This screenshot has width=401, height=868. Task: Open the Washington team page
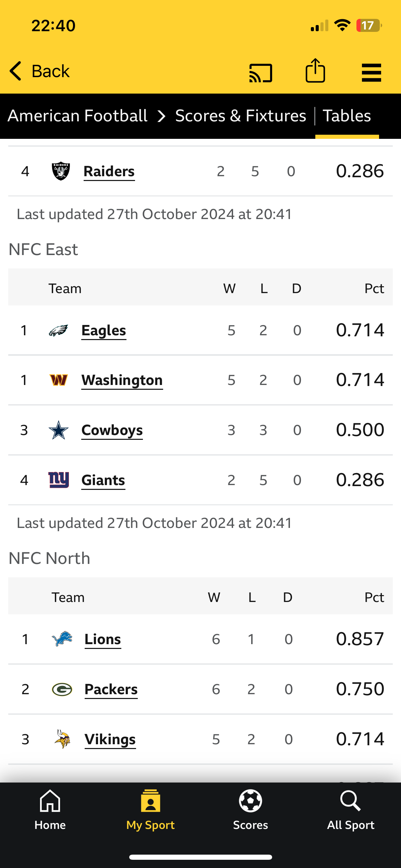[x=122, y=380]
